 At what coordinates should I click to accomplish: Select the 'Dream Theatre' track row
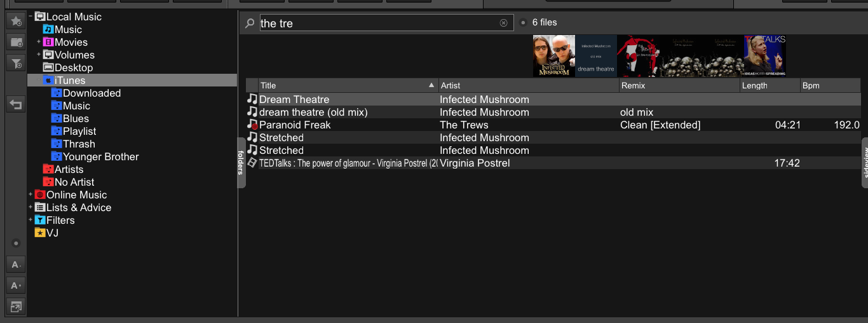click(x=553, y=99)
